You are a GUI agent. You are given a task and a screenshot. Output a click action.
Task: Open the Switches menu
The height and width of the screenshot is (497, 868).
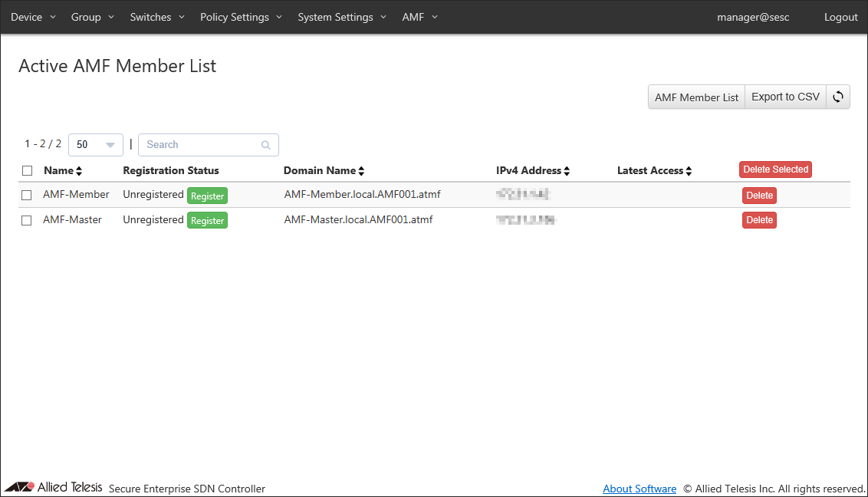click(157, 17)
